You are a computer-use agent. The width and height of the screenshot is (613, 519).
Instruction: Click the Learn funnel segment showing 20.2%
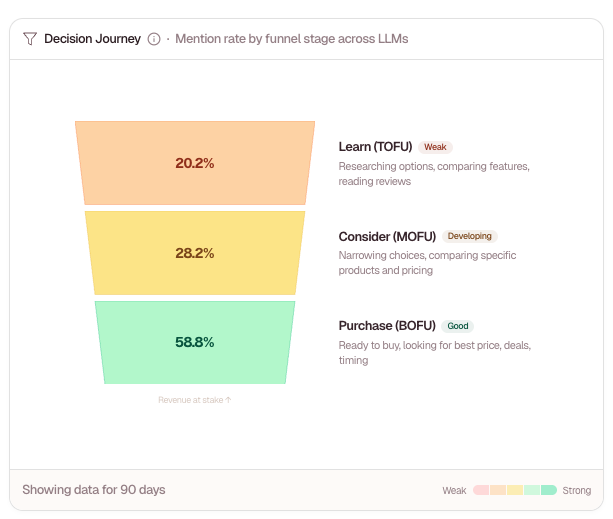pos(195,163)
